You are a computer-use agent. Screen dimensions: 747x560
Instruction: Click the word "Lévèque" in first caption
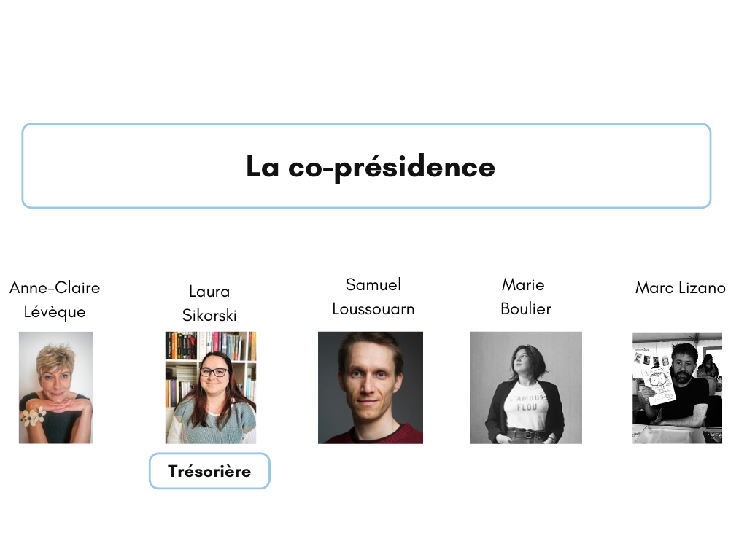(55, 312)
